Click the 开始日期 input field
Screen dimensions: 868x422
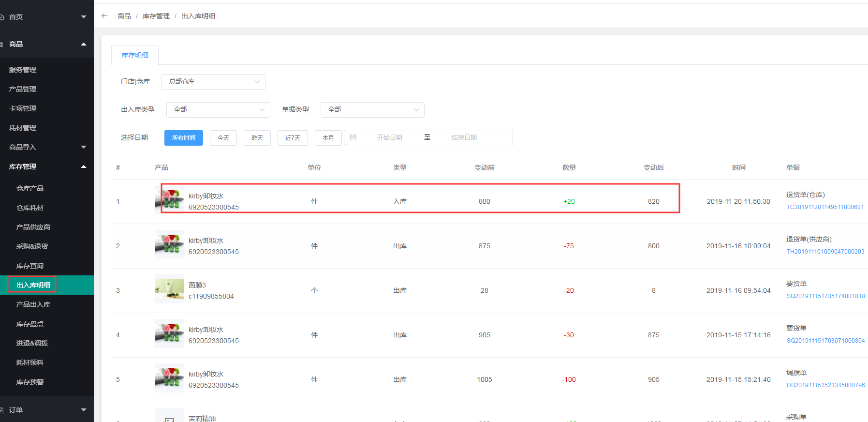coord(390,137)
